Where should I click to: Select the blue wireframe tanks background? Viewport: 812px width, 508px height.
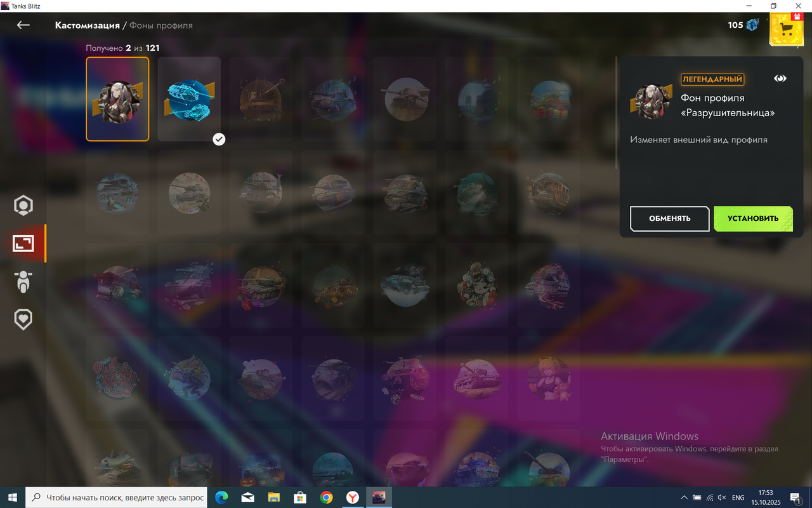189,99
